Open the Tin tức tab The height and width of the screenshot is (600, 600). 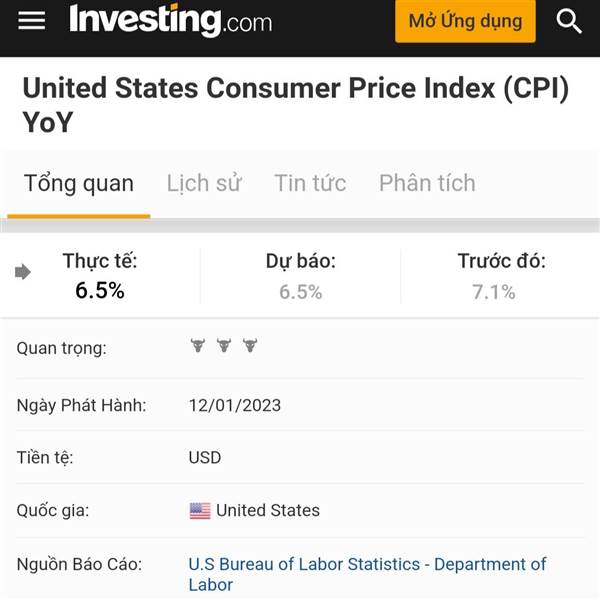(310, 183)
